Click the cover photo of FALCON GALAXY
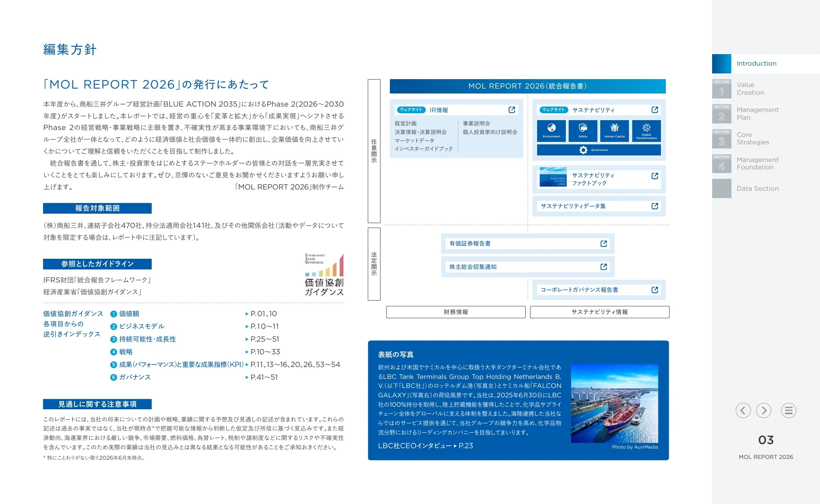The image size is (820, 504). coord(615,404)
